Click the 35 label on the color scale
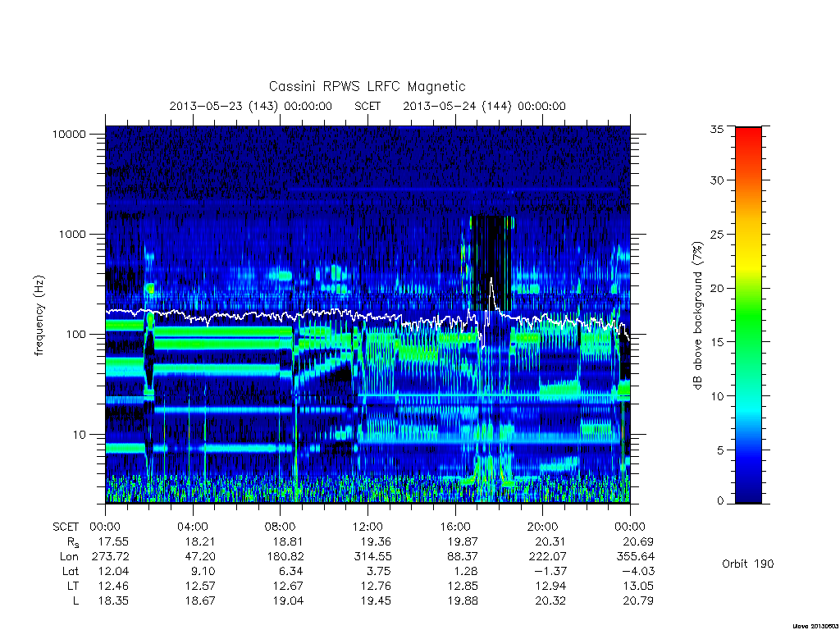The image size is (840, 630). point(717,129)
